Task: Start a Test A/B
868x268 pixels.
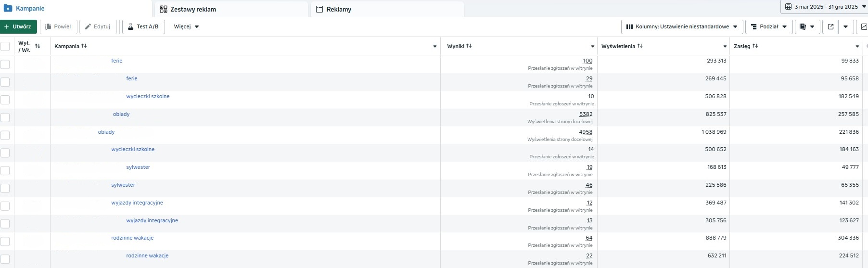Action: [x=143, y=27]
